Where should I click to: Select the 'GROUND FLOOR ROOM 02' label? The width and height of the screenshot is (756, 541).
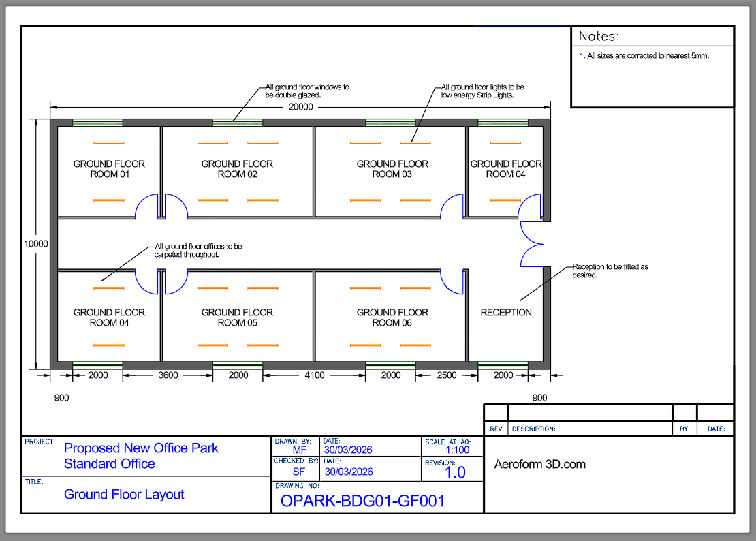pyautogui.click(x=237, y=169)
